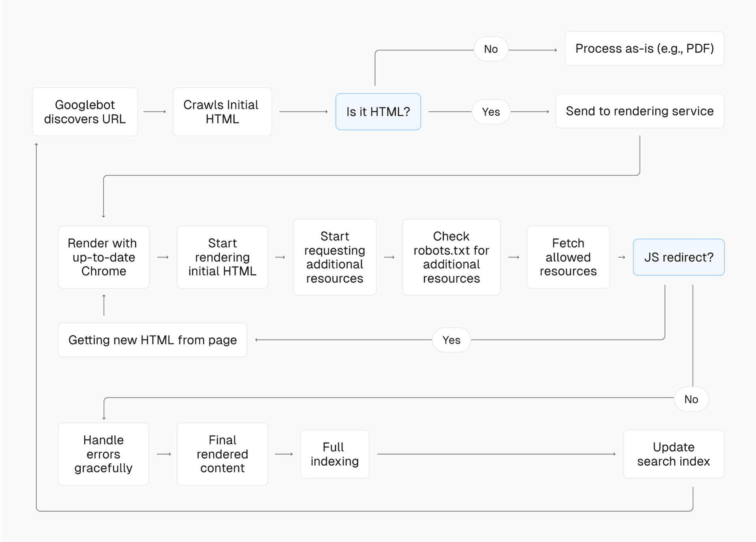Click the 'Fetch allowed resources' box
The image size is (756, 542).
coord(568,257)
